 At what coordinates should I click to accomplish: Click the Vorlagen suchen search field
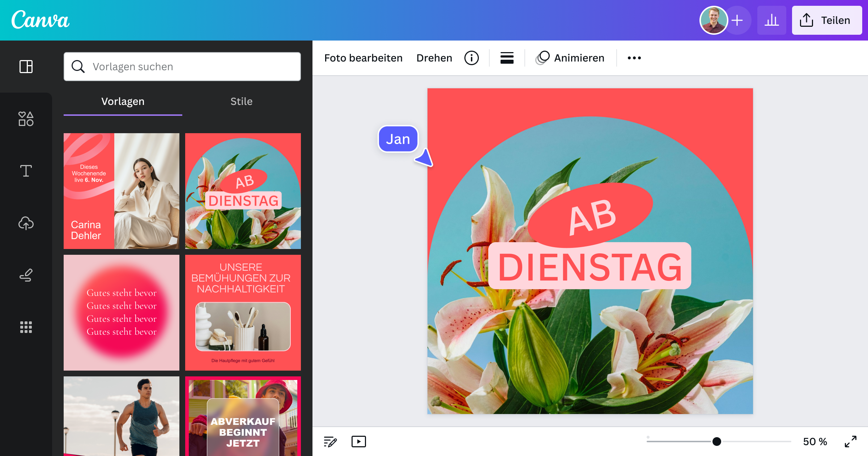click(182, 67)
